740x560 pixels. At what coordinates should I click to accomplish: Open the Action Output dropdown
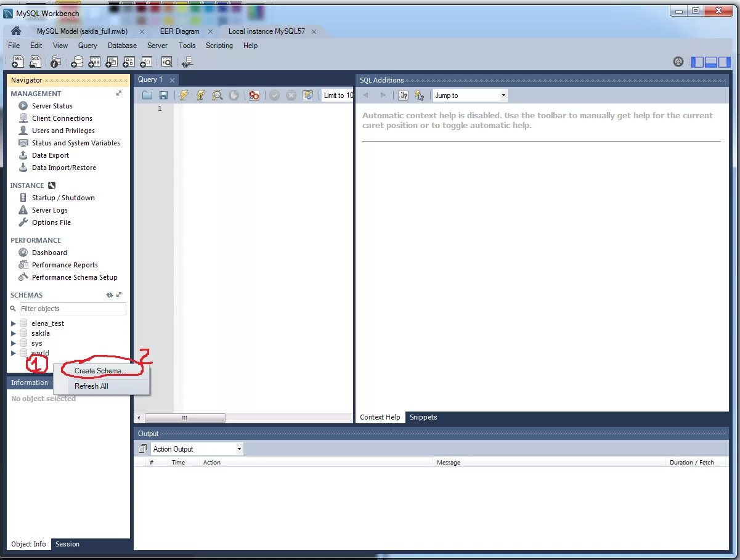[x=197, y=449]
